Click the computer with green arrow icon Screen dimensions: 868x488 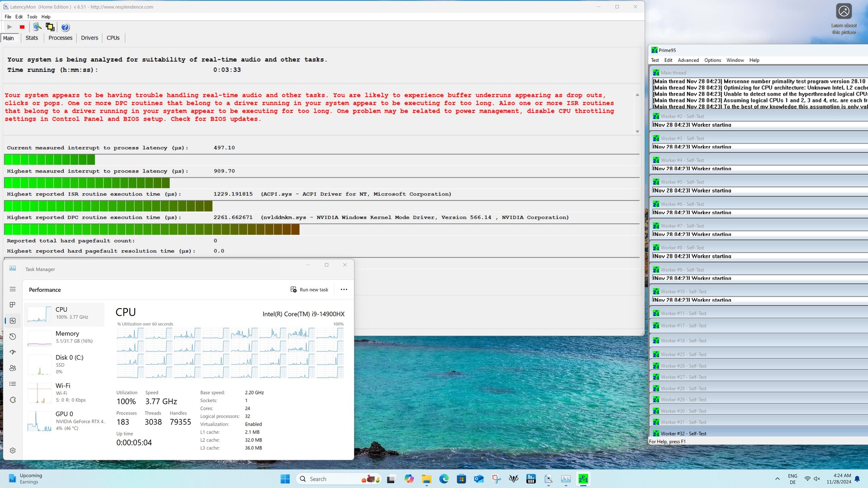click(37, 27)
